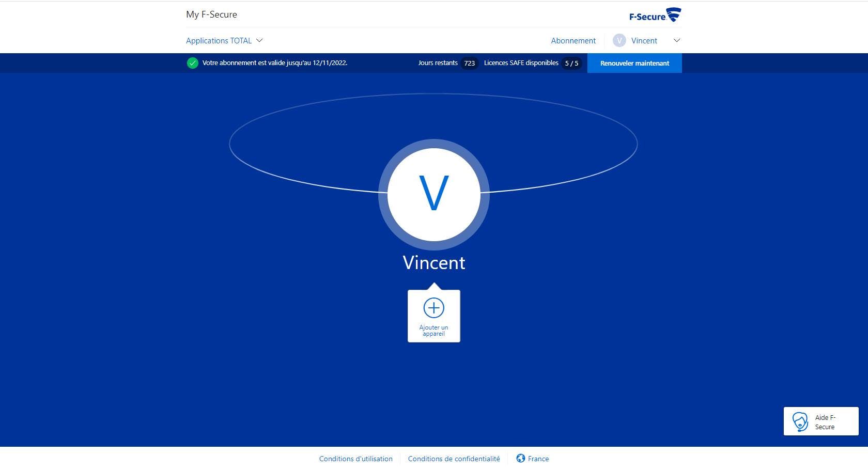Click the 5 / 5 licences badge
The image size is (868, 470).
click(571, 63)
